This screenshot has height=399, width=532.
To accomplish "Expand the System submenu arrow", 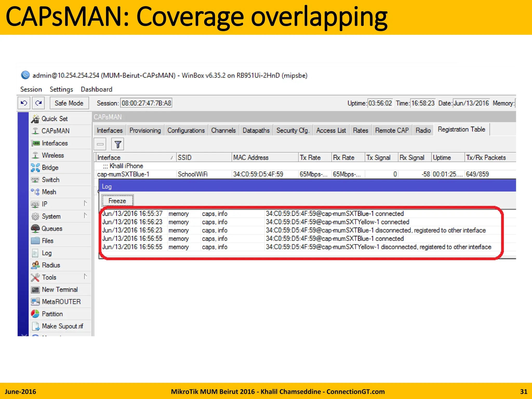I will 85,216.
